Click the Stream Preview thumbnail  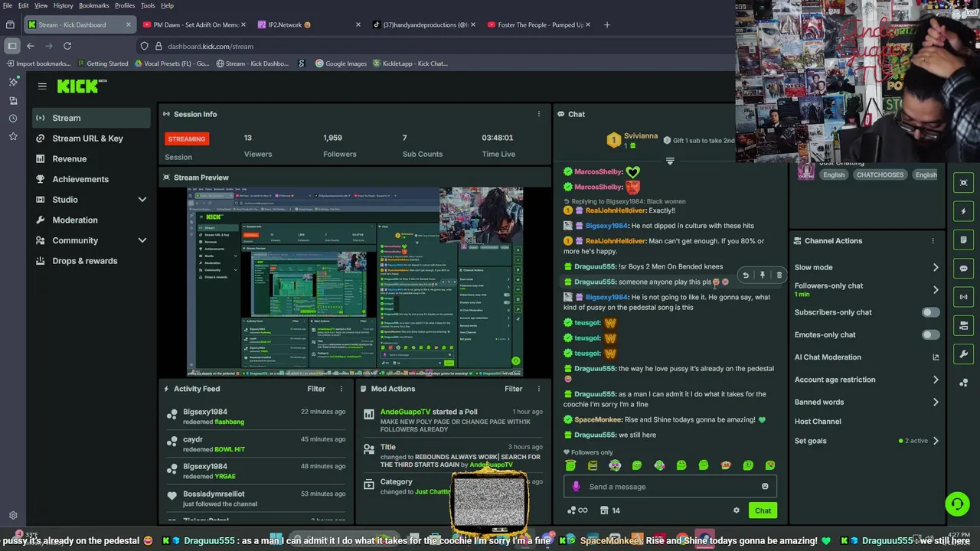(x=355, y=282)
